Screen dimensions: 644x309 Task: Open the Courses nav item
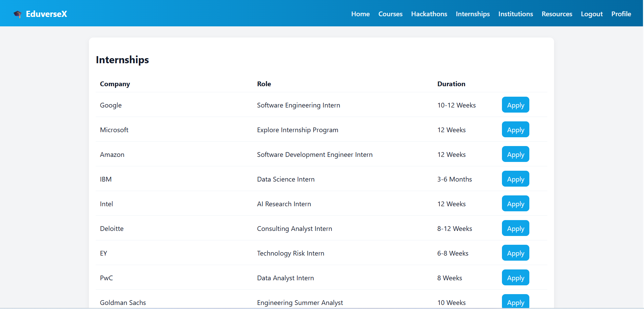click(390, 14)
